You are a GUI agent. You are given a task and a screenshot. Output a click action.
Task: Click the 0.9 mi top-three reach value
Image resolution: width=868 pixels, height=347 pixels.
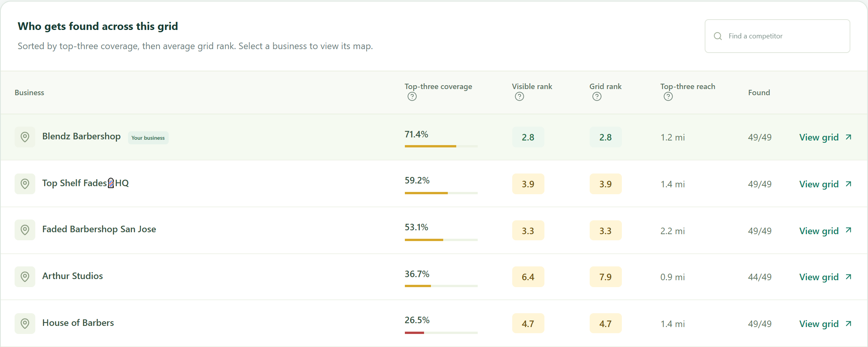tap(672, 277)
